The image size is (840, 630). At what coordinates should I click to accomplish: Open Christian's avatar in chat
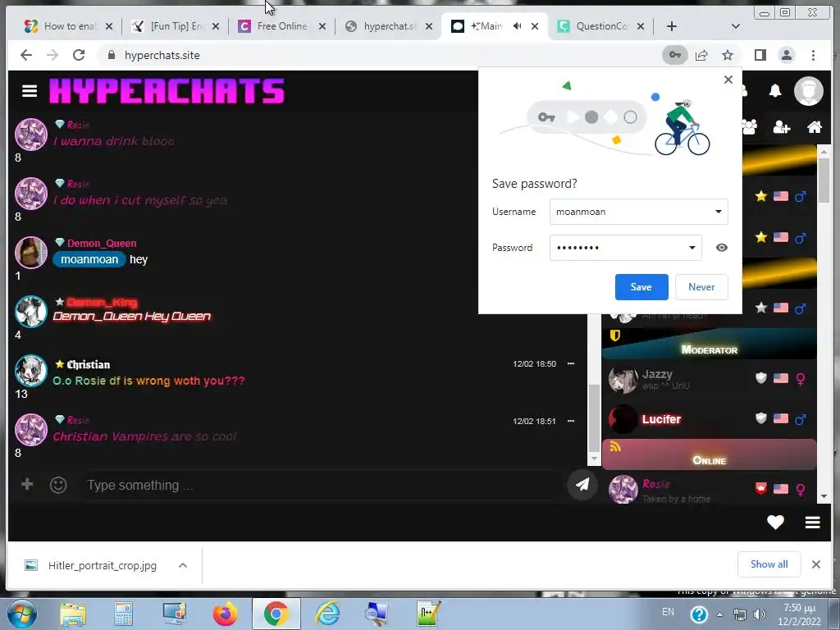pos(31,370)
